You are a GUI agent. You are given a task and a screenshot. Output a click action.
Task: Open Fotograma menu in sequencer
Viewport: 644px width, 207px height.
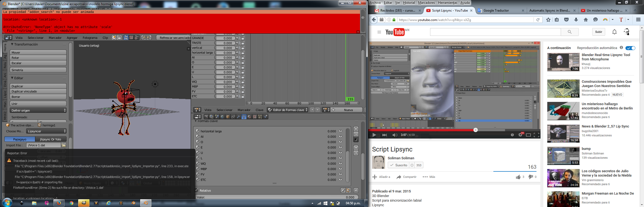pos(90,38)
